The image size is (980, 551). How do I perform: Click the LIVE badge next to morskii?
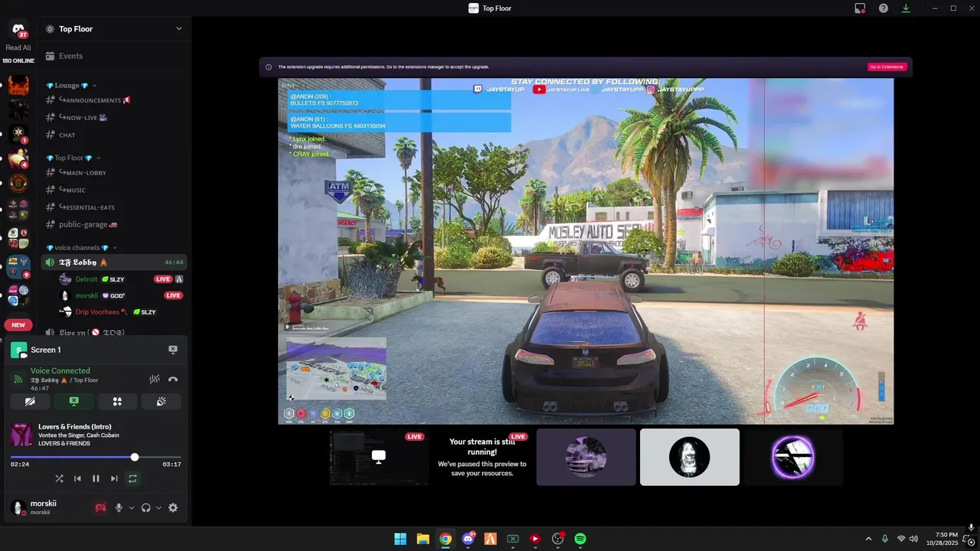pos(174,295)
